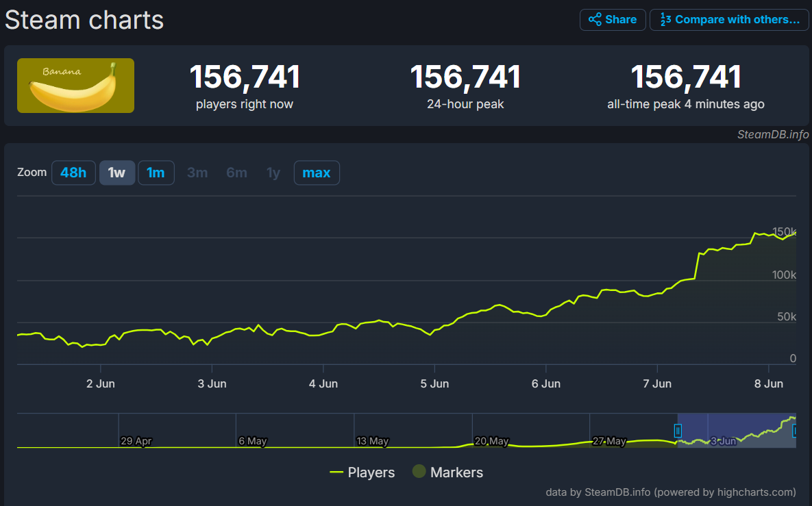Click the 5 Jun axis label
This screenshot has height=506, width=812.
point(434,384)
